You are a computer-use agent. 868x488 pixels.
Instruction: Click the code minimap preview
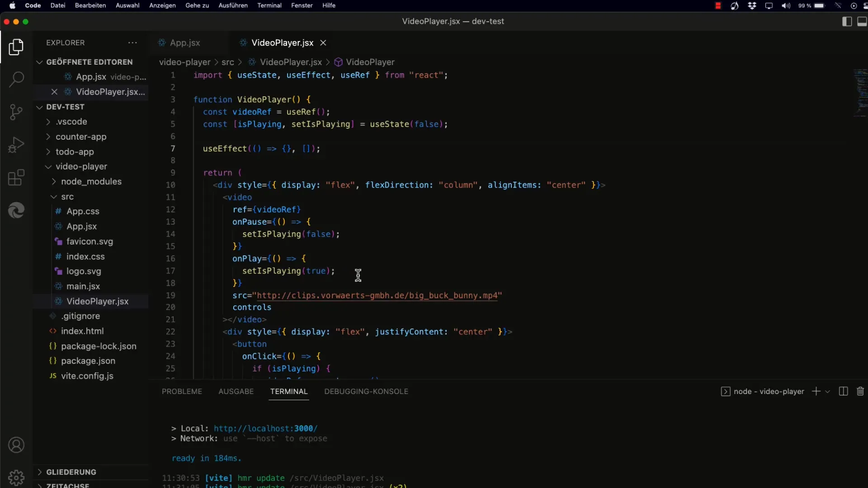coord(860,93)
